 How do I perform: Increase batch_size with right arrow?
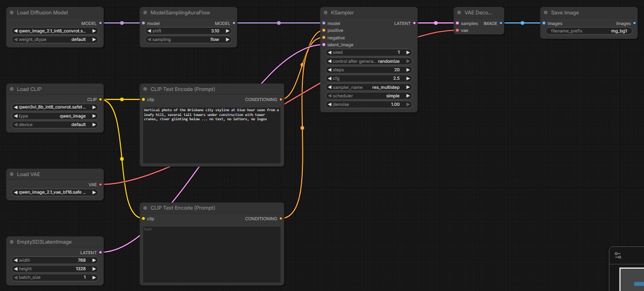pos(94,278)
